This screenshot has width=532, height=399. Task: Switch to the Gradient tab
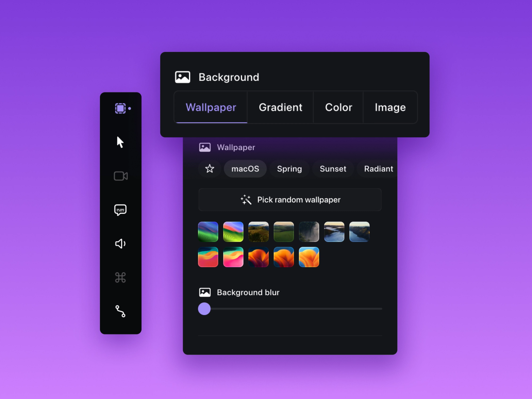[280, 107]
